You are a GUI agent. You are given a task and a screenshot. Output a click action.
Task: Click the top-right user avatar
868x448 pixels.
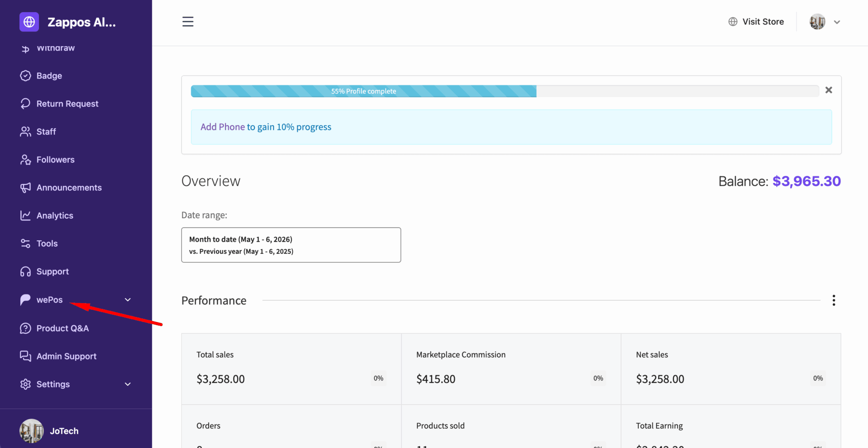click(x=817, y=22)
